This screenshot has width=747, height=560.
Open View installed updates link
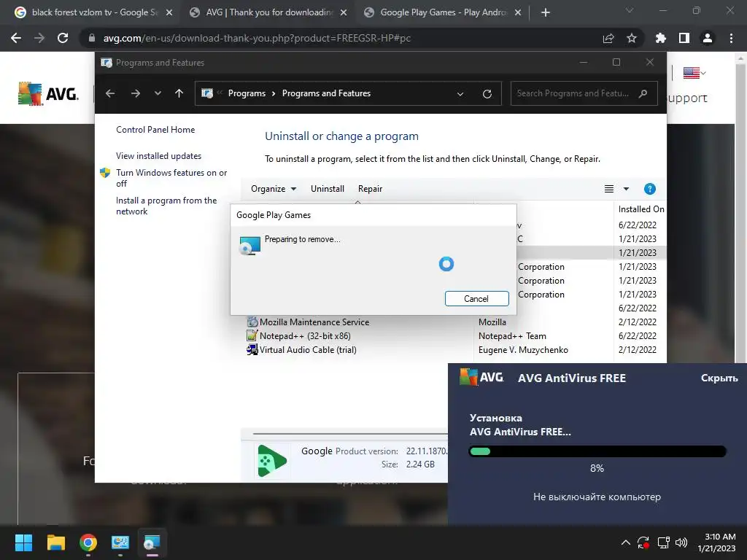158,156
